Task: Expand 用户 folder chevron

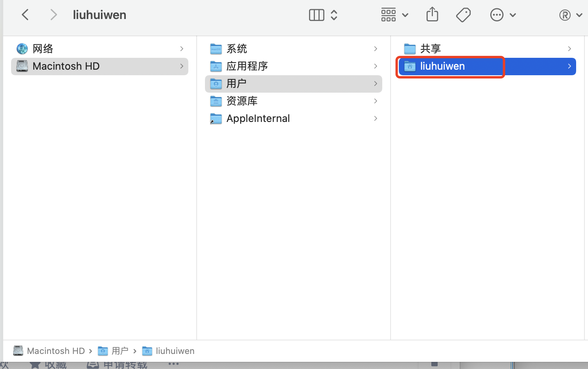Action: click(376, 84)
